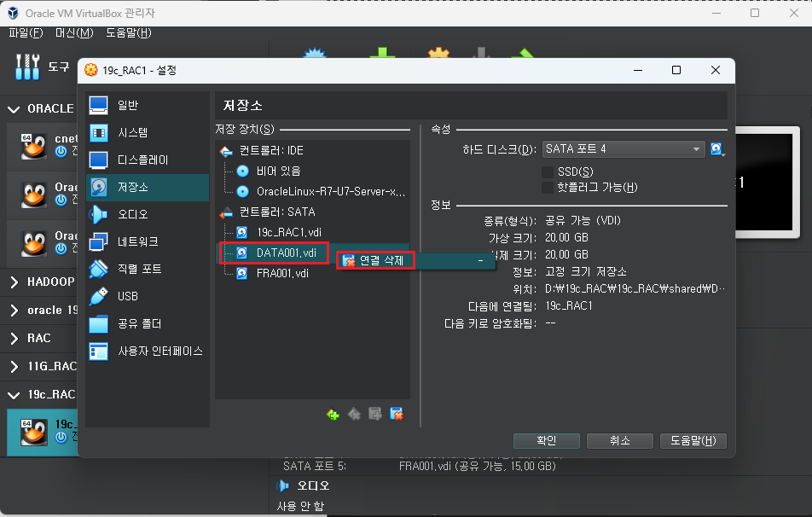Enable the SSD(S) checkbox
The image size is (812, 517).
(548, 172)
